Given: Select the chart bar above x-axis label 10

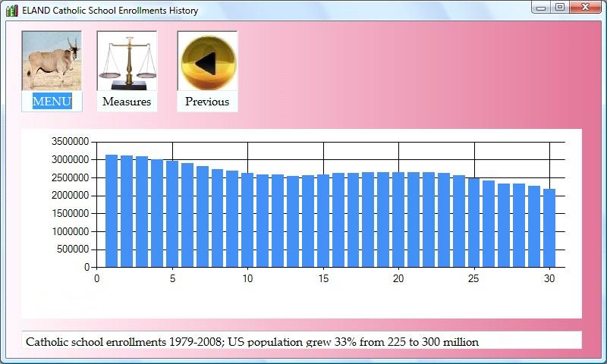Looking at the screenshot, I should click(247, 220).
